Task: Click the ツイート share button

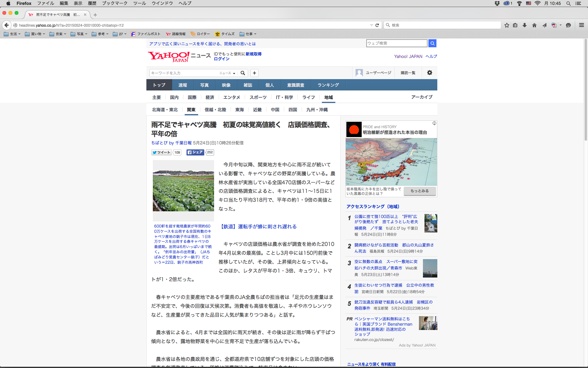Action: click(161, 152)
